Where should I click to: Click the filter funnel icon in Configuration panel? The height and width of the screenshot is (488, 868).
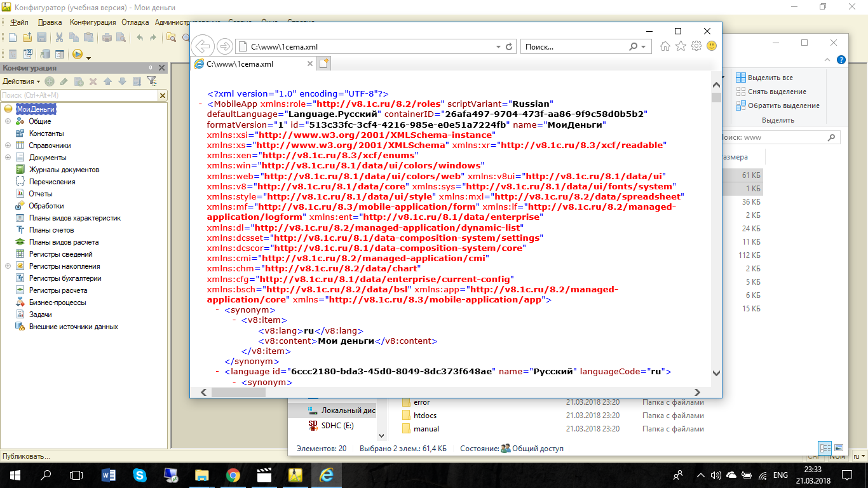click(x=151, y=81)
